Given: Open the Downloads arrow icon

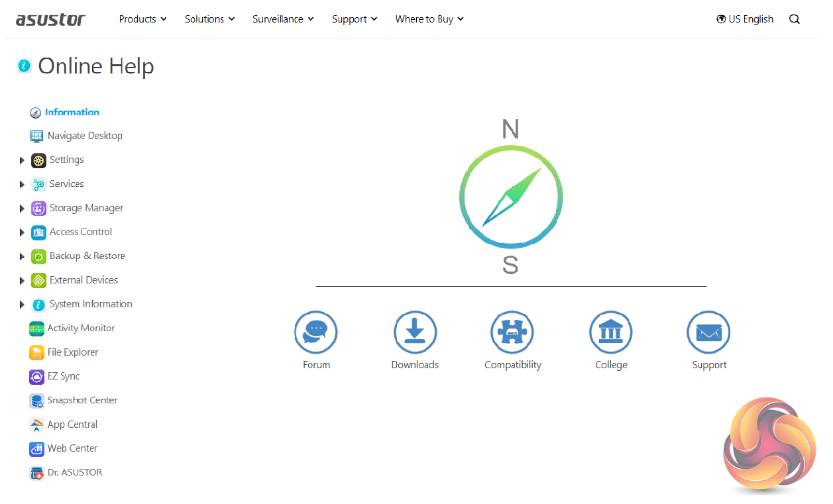Looking at the screenshot, I should coord(415,332).
